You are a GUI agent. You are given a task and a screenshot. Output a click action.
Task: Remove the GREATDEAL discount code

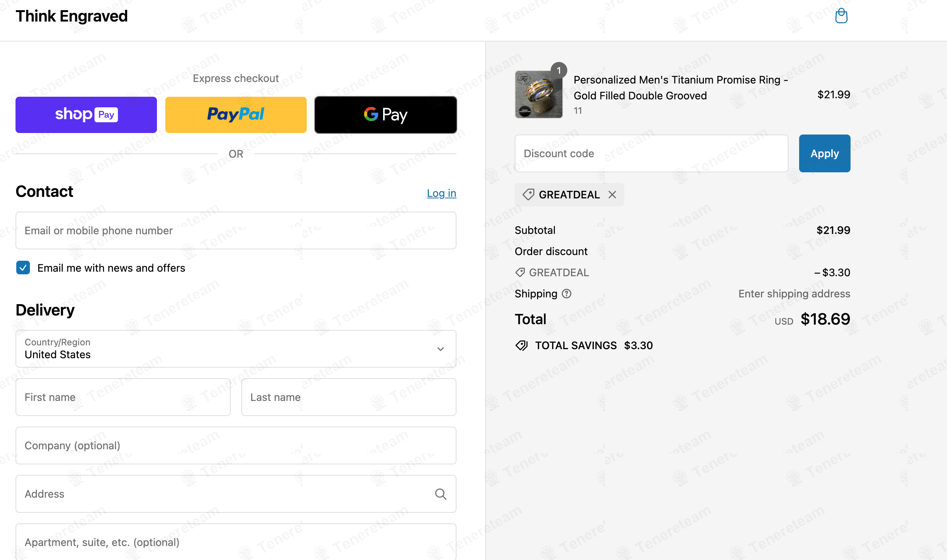pos(612,195)
